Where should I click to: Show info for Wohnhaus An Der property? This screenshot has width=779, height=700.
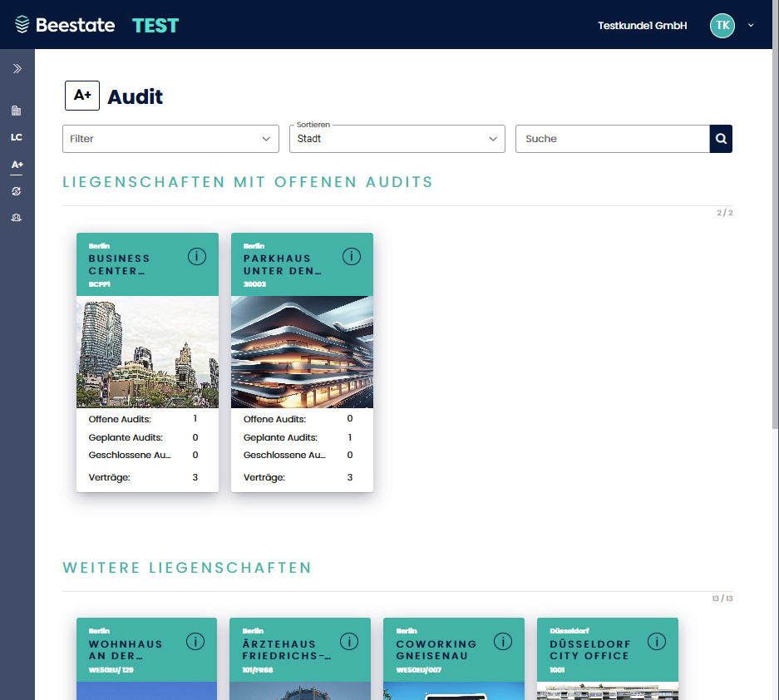click(x=195, y=641)
